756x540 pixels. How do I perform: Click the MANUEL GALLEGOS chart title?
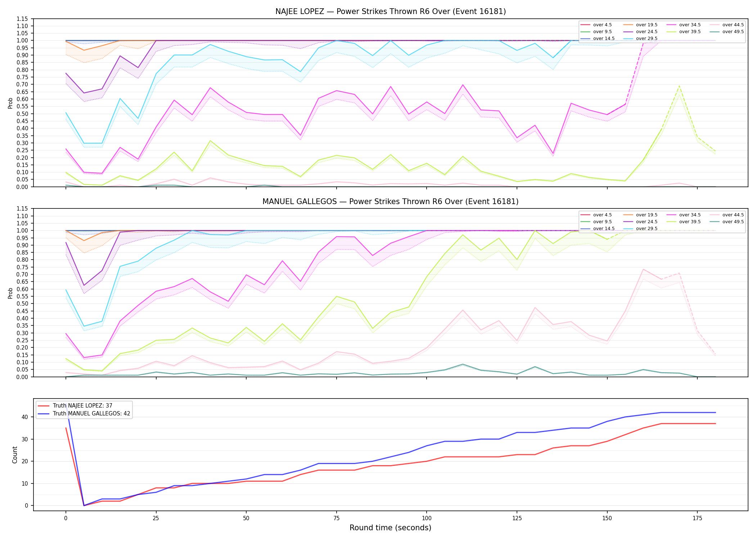tap(391, 202)
